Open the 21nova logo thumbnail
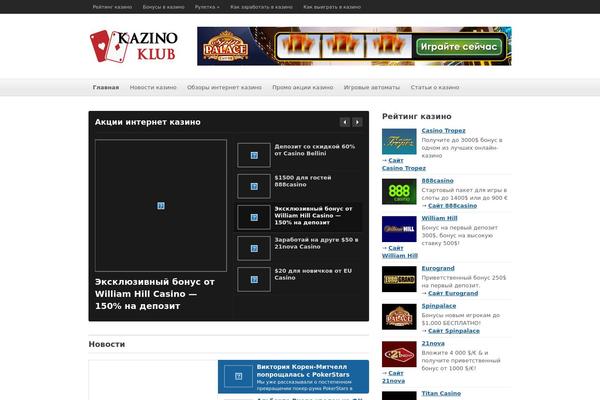Image resolution: width=600 pixels, height=400 pixels. pos(399,354)
